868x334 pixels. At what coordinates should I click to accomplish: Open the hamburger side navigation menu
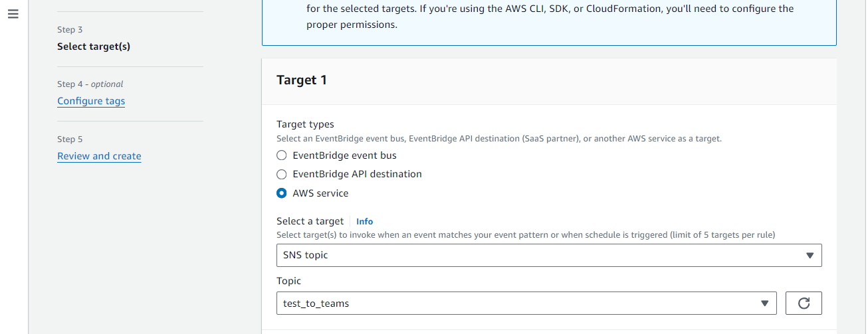[13, 14]
